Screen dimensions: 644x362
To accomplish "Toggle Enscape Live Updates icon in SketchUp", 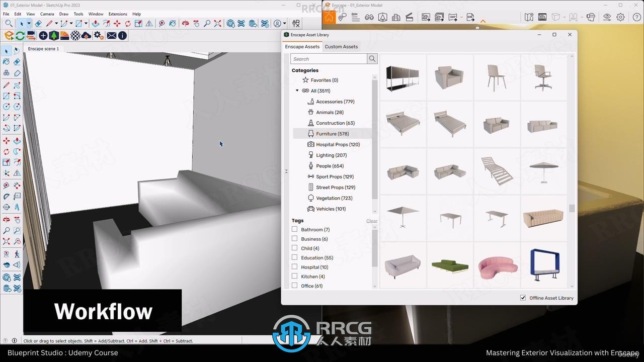I will coord(20,36).
